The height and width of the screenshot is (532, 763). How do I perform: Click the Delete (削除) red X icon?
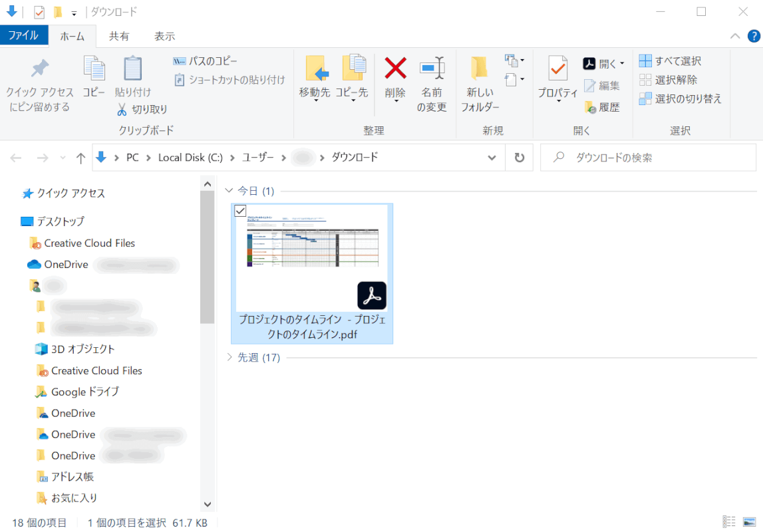click(x=395, y=68)
